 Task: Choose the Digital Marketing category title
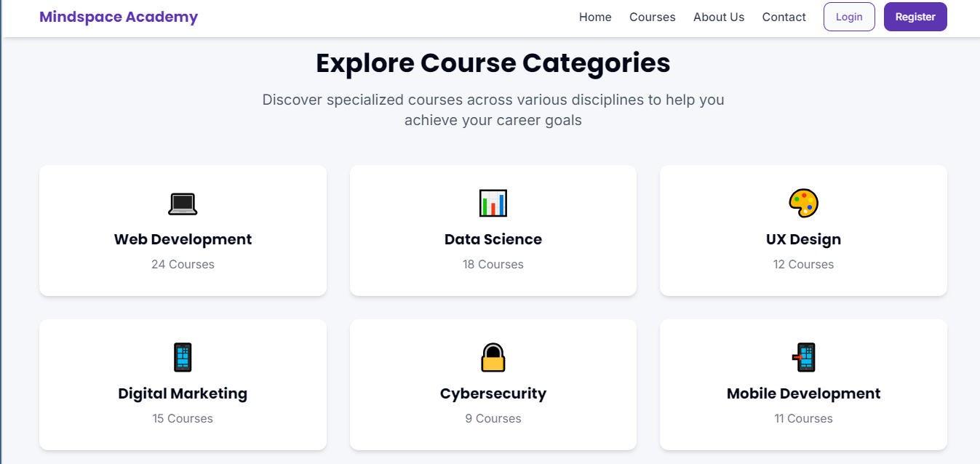(183, 393)
